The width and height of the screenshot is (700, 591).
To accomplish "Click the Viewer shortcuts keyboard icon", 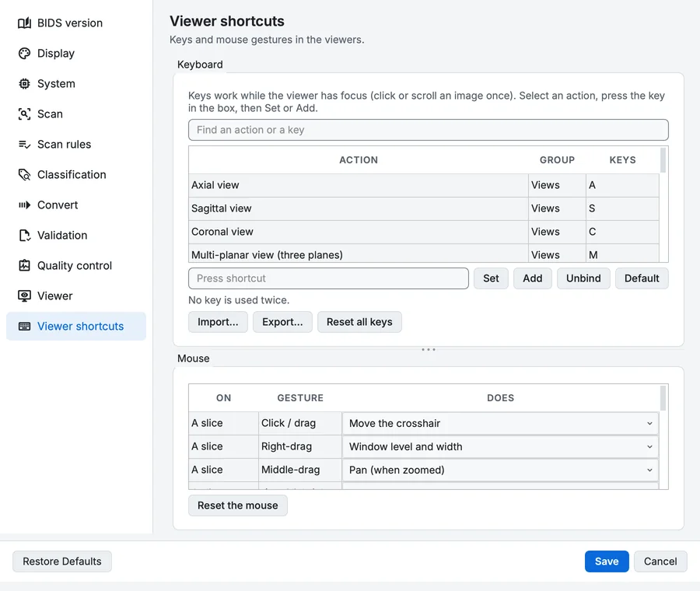I will point(25,327).
